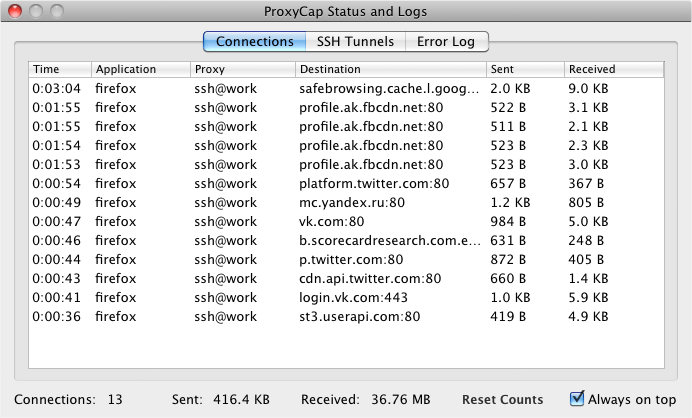Open the Error Log tab
692x418 pixels.
448,42
